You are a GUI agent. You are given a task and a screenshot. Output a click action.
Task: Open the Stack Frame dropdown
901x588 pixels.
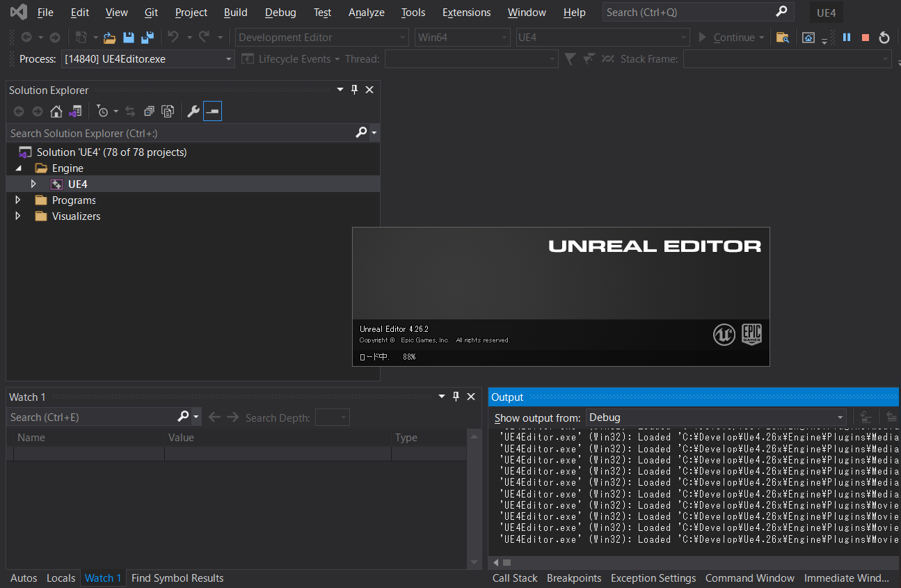point(787,59)
